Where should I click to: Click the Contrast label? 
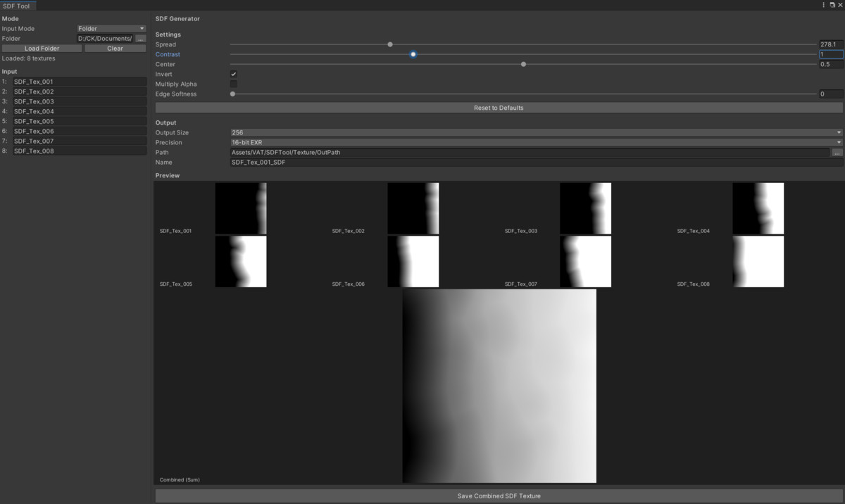click(x=168, y=54)
